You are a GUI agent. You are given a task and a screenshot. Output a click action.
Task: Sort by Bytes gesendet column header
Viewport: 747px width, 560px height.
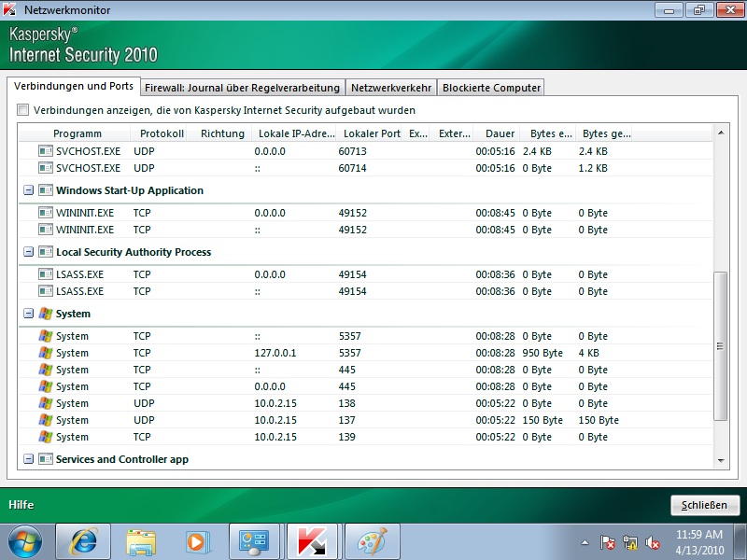(606, 133)
